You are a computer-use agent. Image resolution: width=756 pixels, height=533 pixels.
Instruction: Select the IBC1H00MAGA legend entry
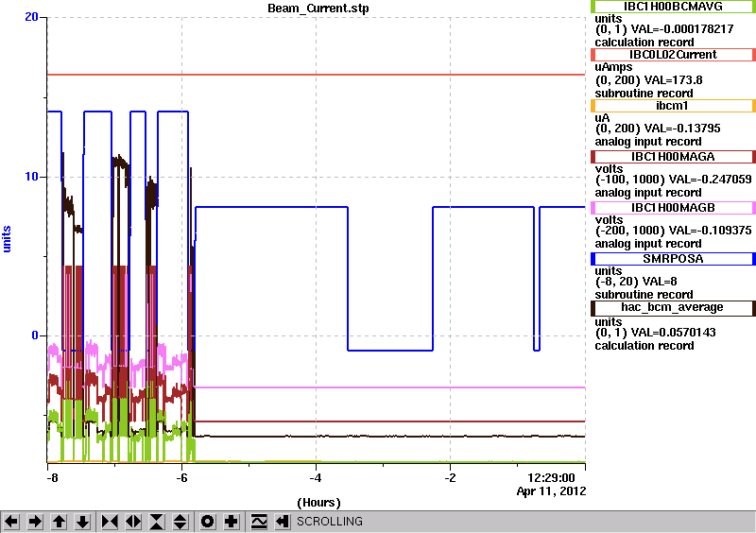673,157
